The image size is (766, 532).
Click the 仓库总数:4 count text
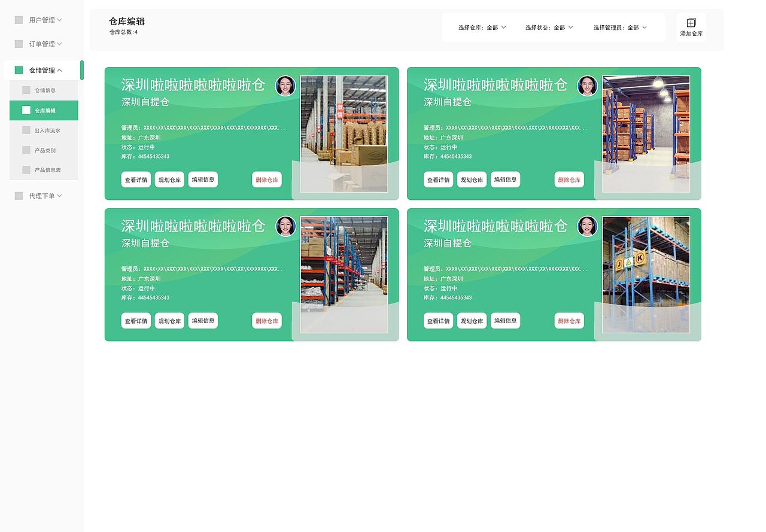tap(123, 32)
